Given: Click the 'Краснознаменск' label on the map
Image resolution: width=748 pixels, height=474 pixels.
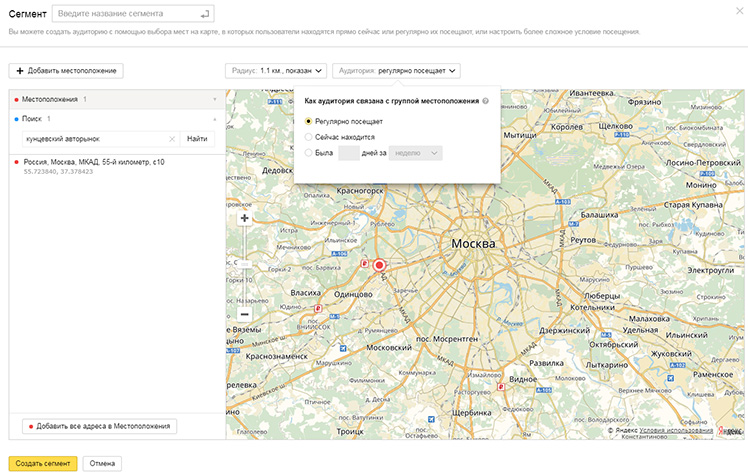Looking at the screenshot, I should 277,357.
